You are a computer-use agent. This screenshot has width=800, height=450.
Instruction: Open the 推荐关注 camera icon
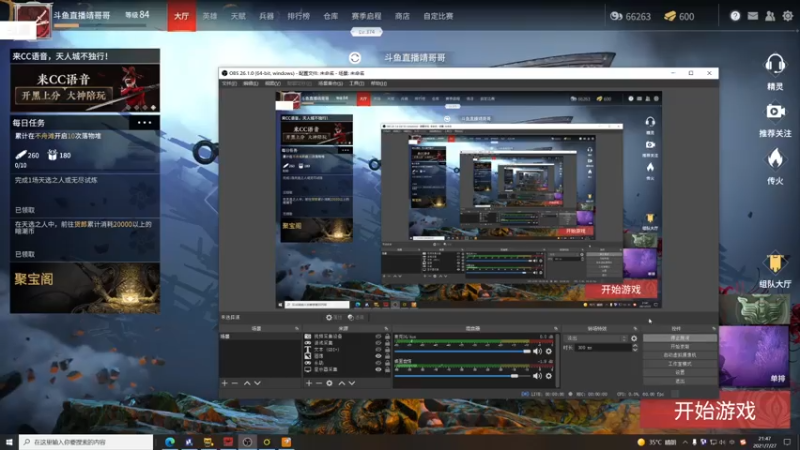(x=775, y=111)
